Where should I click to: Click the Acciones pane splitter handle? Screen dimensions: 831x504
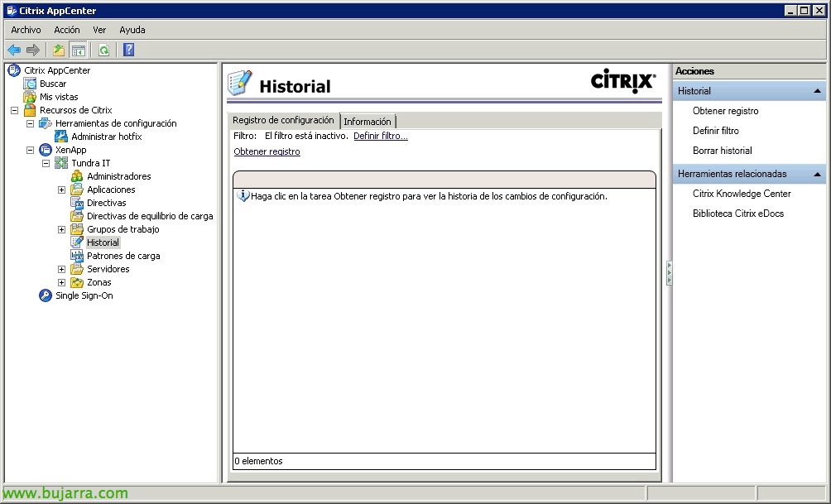[669, 273]
